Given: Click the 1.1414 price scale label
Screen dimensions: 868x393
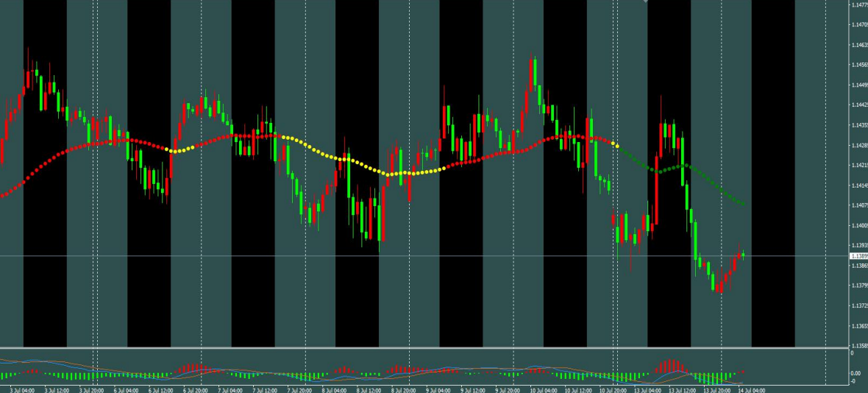Looking at the screenshot, I should (860, 185).
